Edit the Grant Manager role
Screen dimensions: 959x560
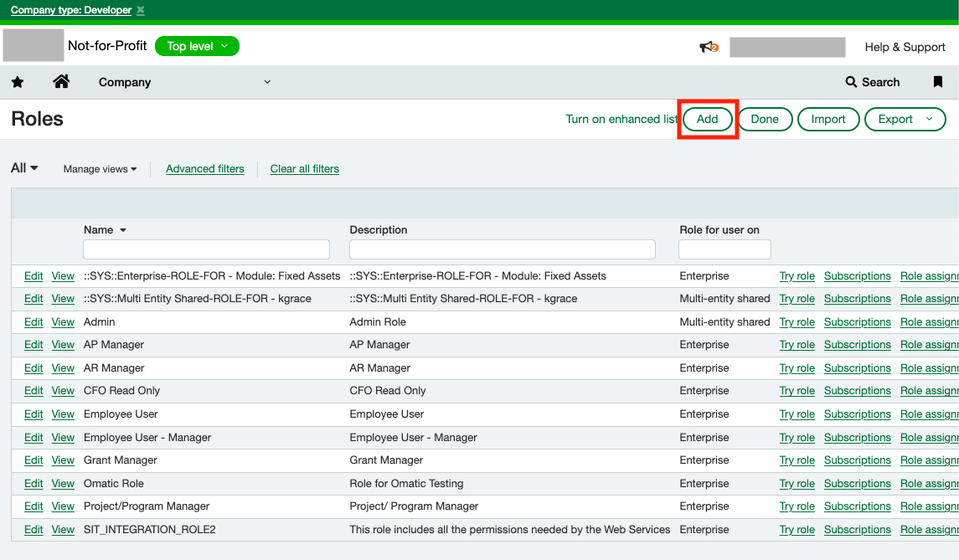tap(34, 460)
